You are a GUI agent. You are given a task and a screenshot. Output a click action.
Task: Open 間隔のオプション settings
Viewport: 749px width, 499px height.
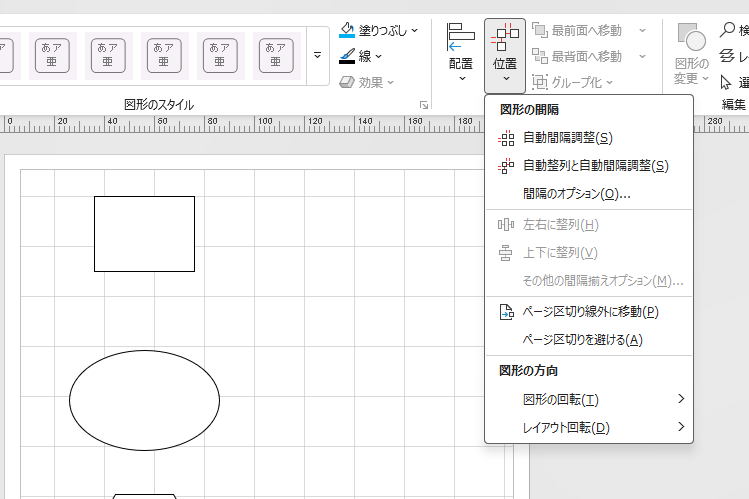coord(576,194)
